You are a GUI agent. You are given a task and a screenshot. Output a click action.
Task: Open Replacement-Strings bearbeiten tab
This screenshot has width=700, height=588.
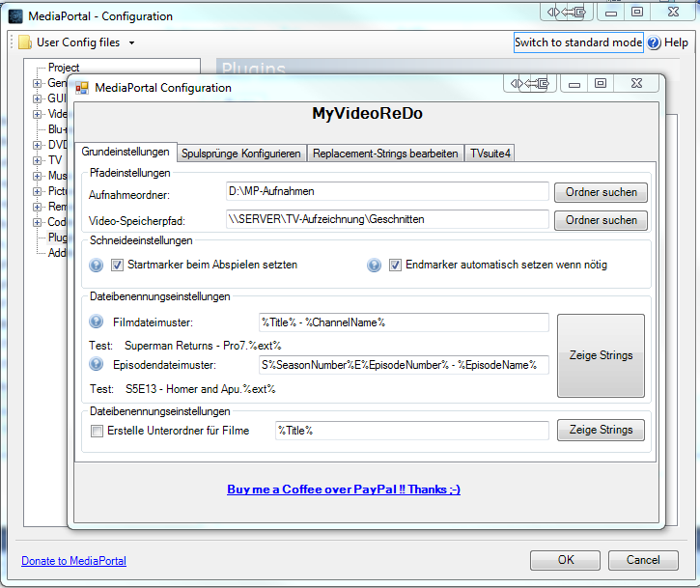pos(385,154)
